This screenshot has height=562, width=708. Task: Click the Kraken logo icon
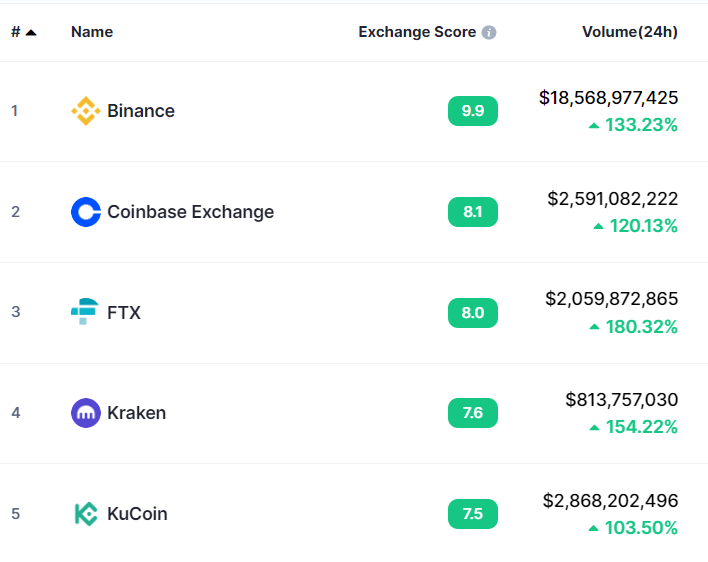tap(86, 413)
